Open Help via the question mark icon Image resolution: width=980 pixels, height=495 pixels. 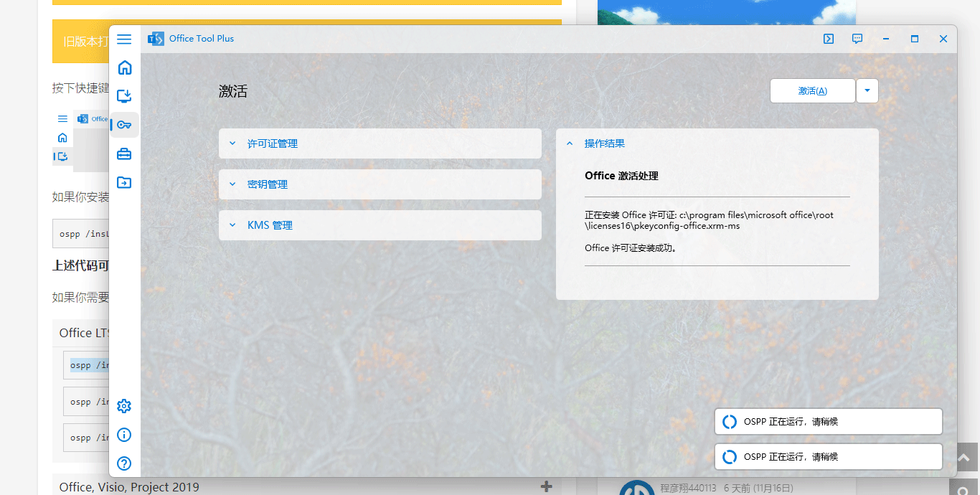click(123, 463)
